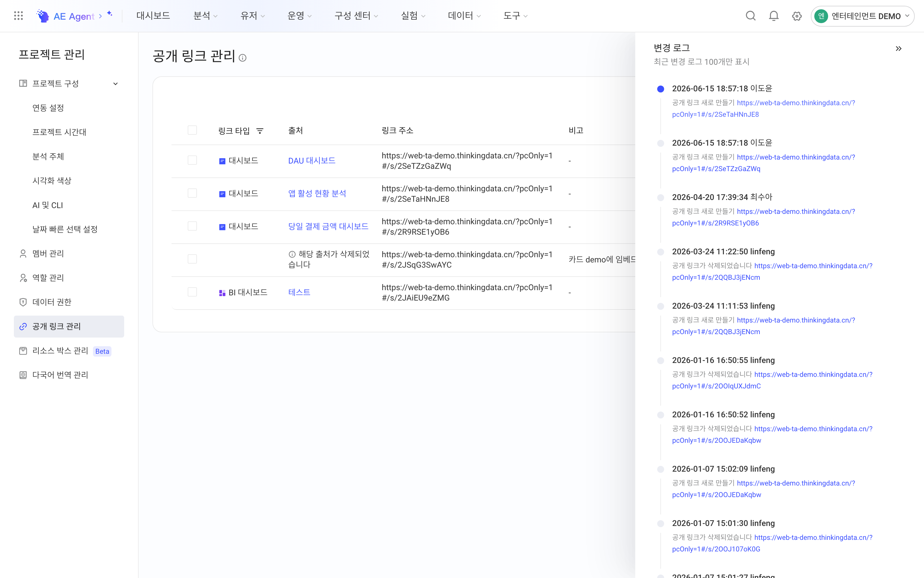
Task: Collapse the 변경 로그 panel with double-arrow icon
Action: click(898, 49)
